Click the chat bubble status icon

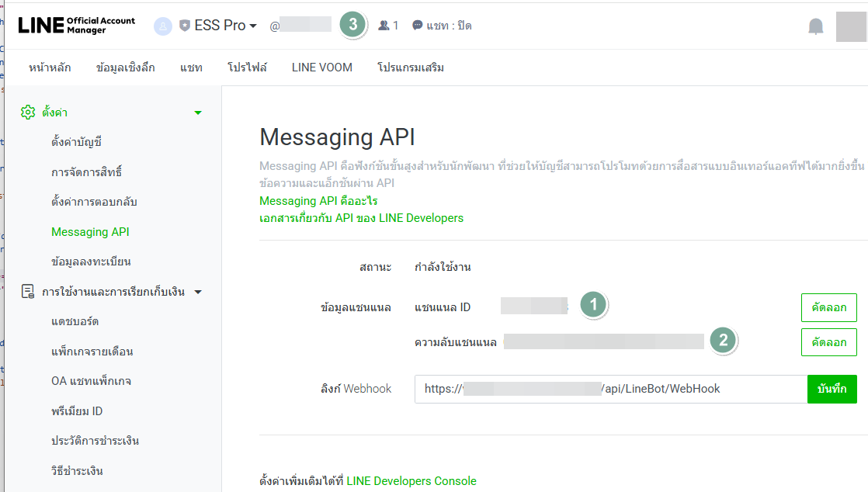(x=418, y=26)
